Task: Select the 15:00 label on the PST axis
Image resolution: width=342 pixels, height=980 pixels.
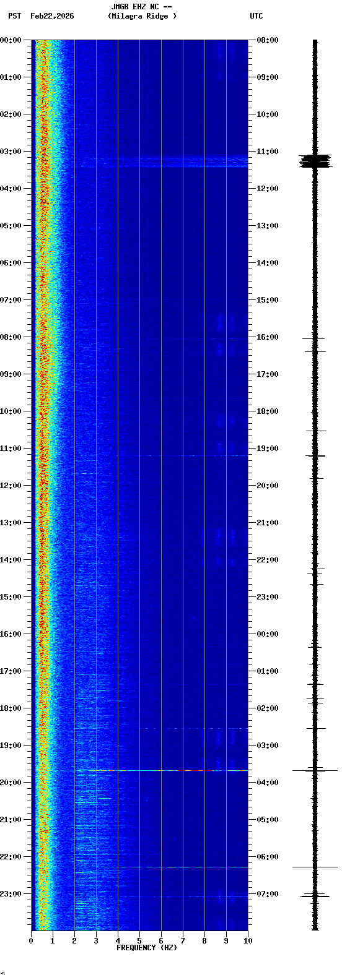Action: [11, 597]
